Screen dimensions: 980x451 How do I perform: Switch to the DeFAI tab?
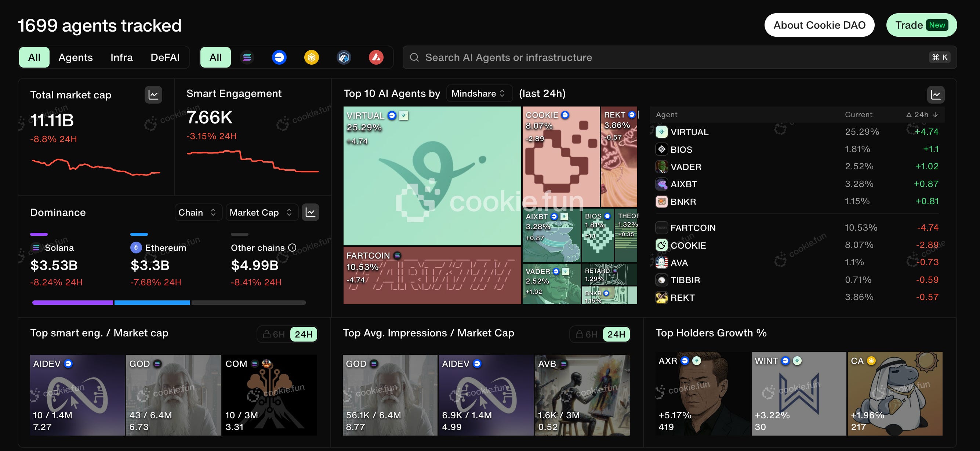[x=165, y=57]
